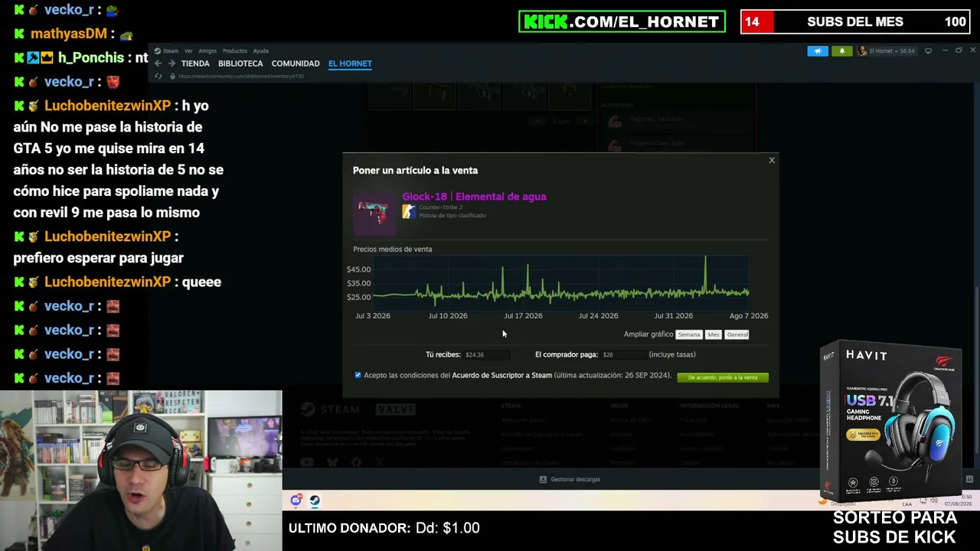The image size is (980, 551).
Task: Go back with the Steam back arrow
Action: (158, 64)
